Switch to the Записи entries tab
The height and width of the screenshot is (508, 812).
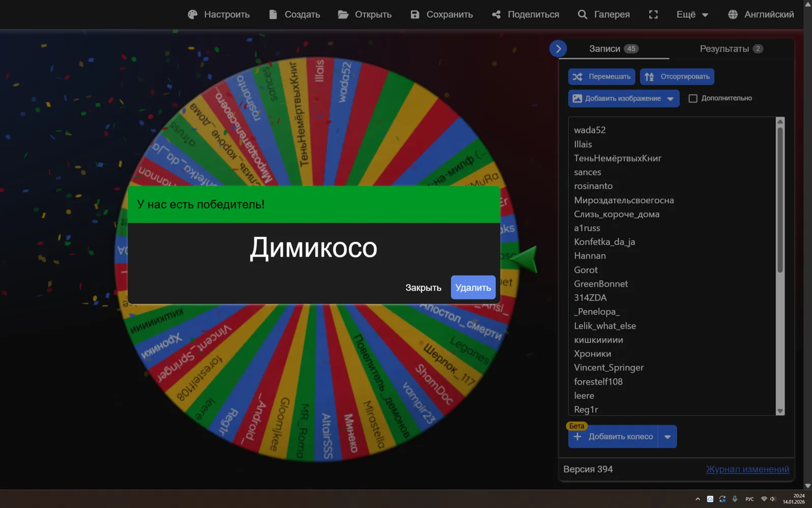pos(613,49)
